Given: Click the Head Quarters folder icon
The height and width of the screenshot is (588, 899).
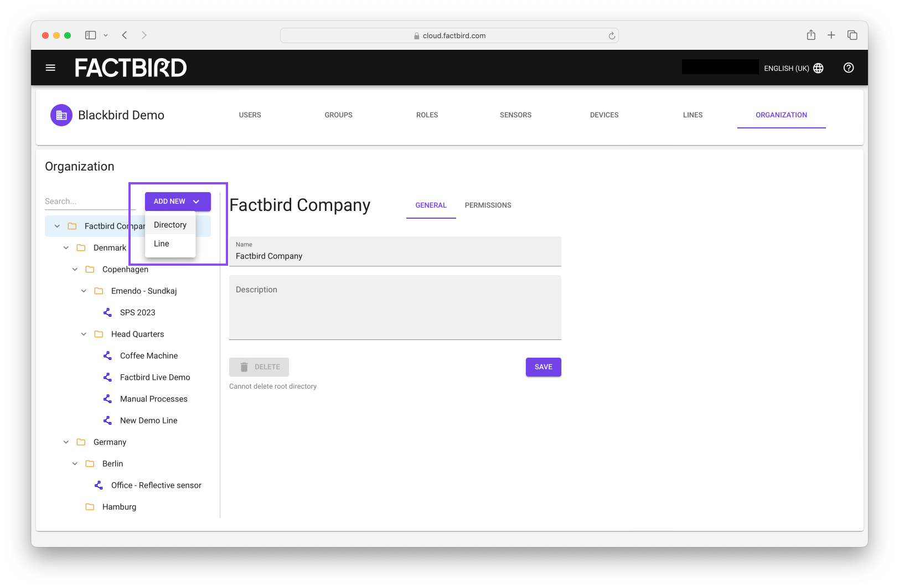Looking at the screenshot, I should click(x=99, y=334).
